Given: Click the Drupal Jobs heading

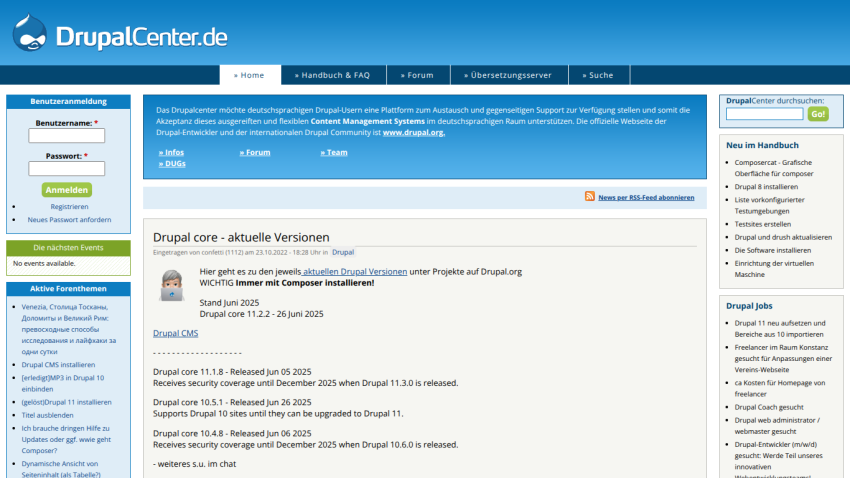Looking at the screenshot, I should [749, 306].
